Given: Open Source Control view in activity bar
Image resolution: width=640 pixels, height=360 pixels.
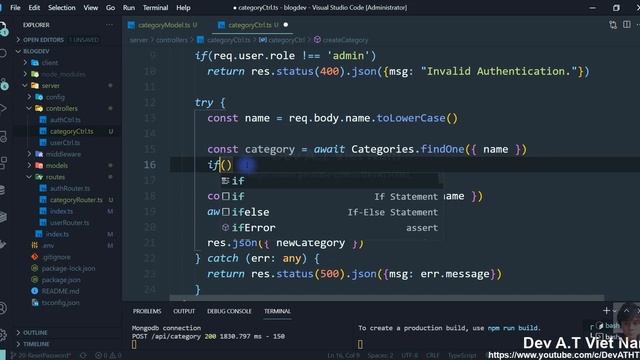Looking at the screenshot, I should pos(3,84).
